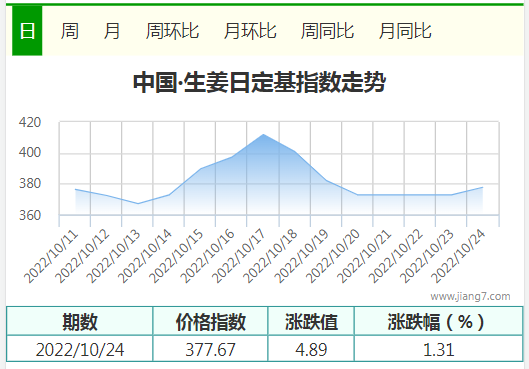
Task: Click the peak data point on 2022/10/17
Action: (x=263, y=134)
